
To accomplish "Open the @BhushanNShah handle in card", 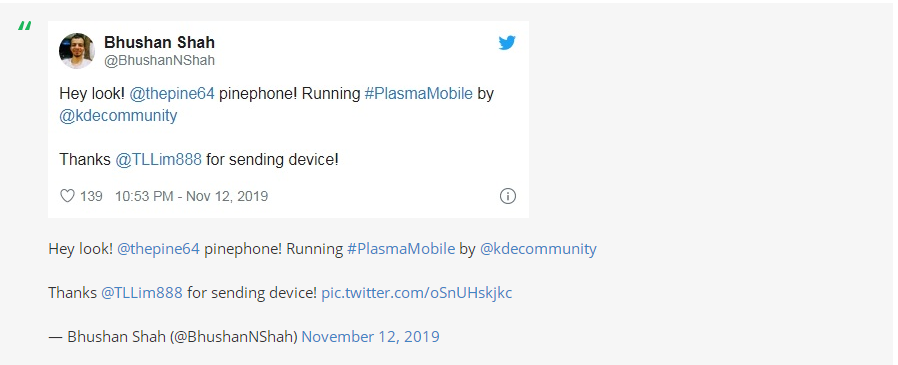I will click(x=159, y=60).
